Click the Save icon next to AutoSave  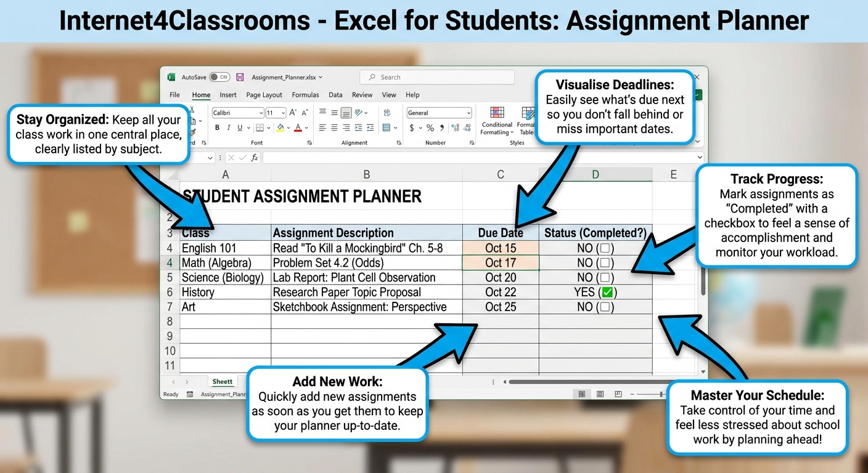click(x=240, y=78)
